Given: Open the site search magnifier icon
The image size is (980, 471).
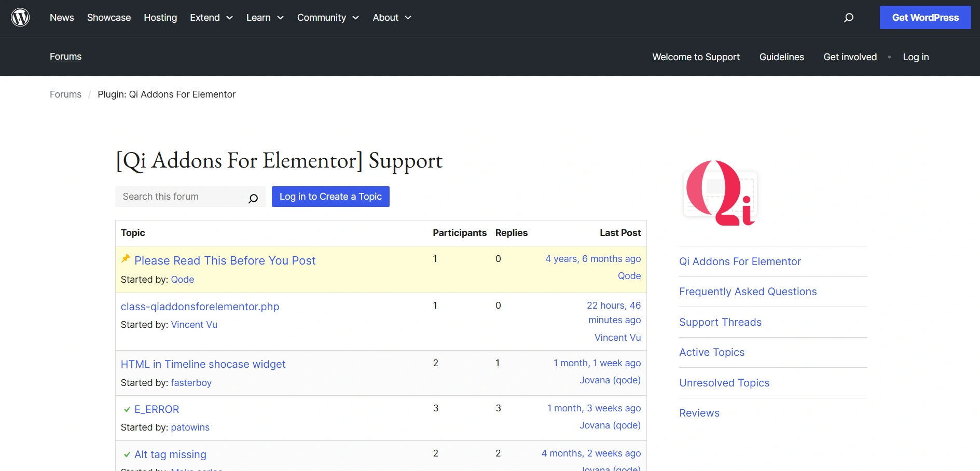Looking at the screenshot, I should click(849, 18).
